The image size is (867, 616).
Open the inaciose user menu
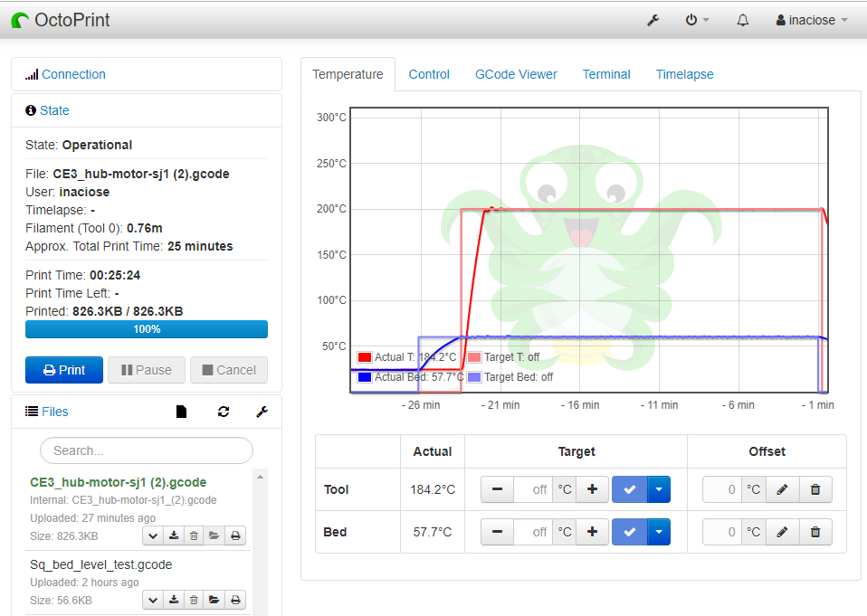[x=812, y=21]
